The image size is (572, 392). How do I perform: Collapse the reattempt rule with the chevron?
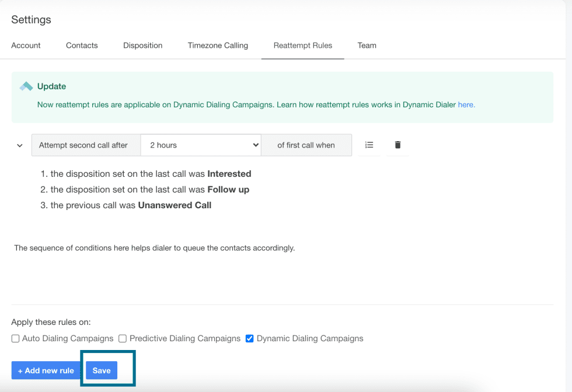point(20,145)
